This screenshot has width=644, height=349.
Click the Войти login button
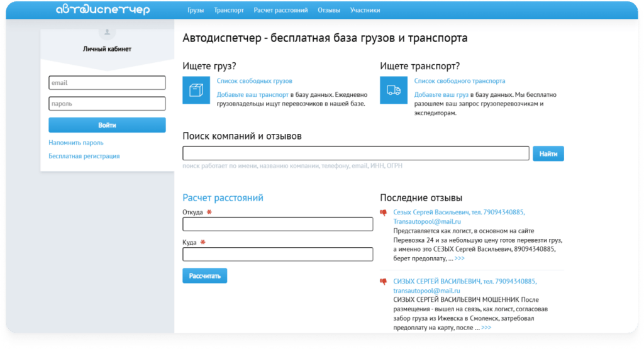(107, 125)
